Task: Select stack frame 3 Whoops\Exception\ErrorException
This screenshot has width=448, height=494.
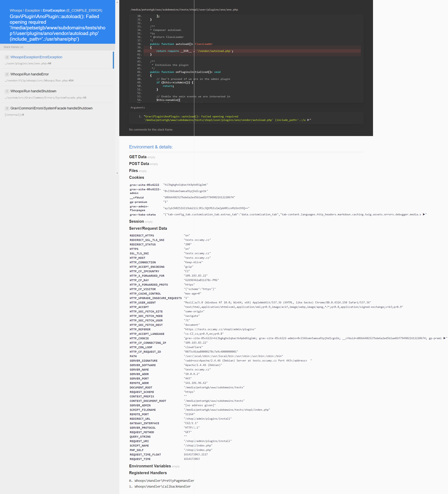Action: (58, 60)
